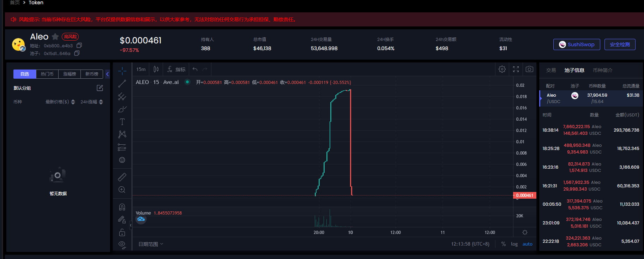This screenshot has height=259, width=644.
Task: Click the Aleo token logo
Action: tap(18, 45)
